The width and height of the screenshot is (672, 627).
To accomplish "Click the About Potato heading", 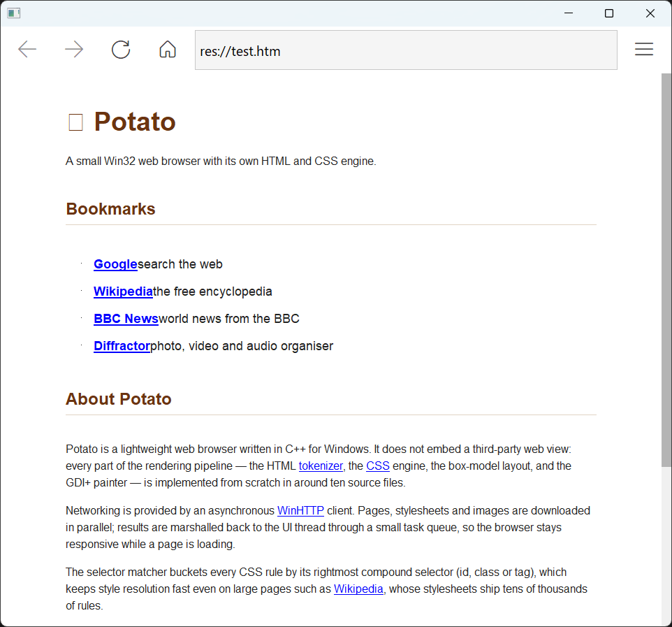I will click(118, 399).
